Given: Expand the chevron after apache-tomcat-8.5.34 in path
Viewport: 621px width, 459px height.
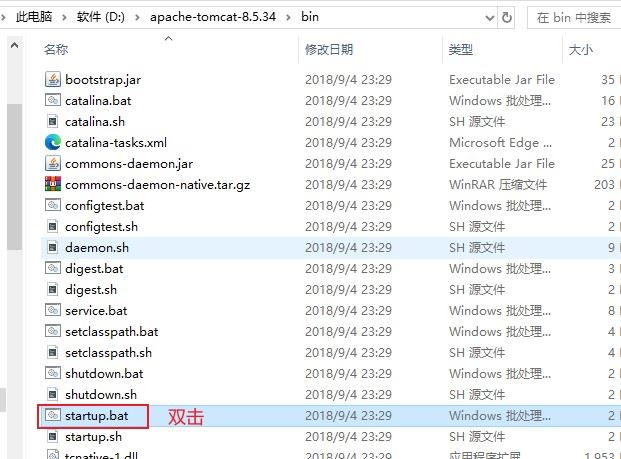Looking at the screenshot, I should click(x=288, y=17).
